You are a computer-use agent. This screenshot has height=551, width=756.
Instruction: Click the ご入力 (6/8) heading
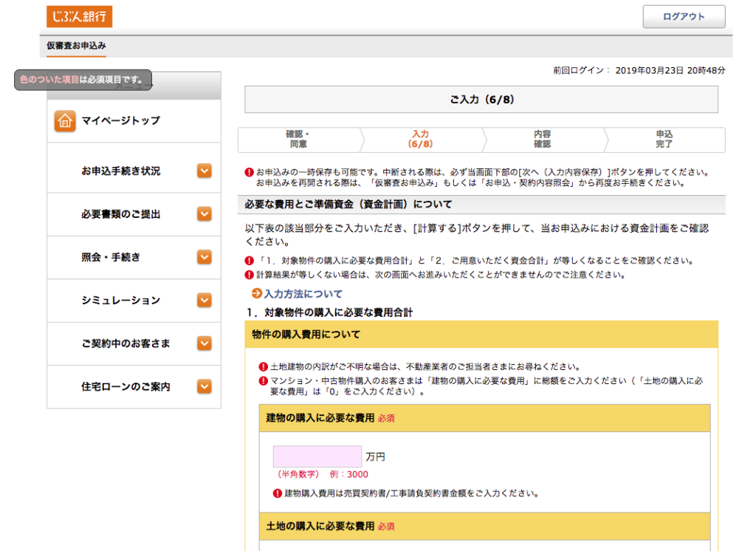pos(481,100)
